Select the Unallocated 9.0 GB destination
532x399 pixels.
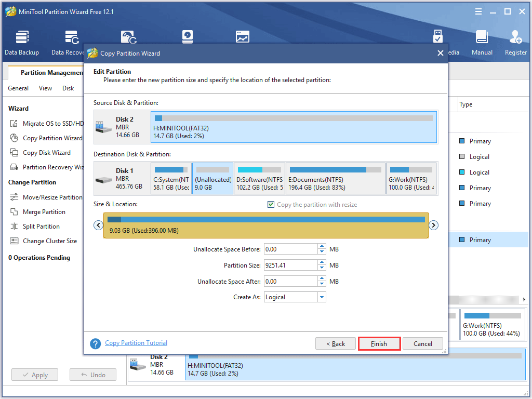(x=212, y=179)
